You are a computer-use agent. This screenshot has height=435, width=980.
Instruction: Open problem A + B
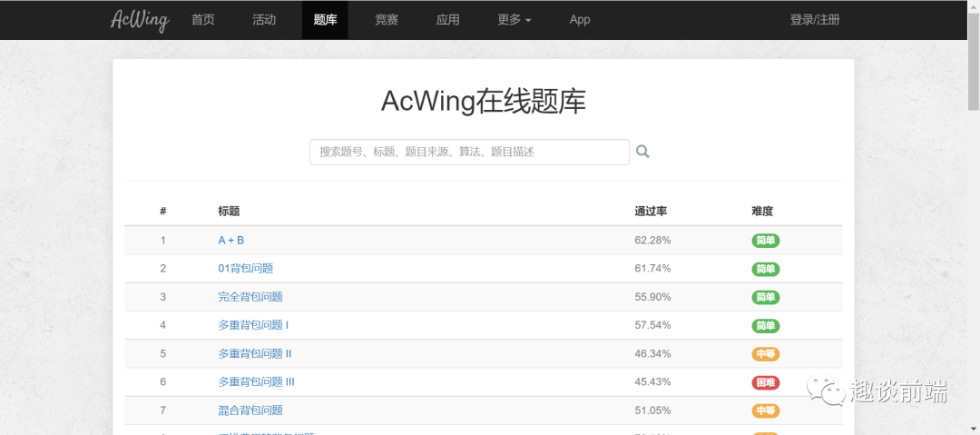tap(231, 241)
